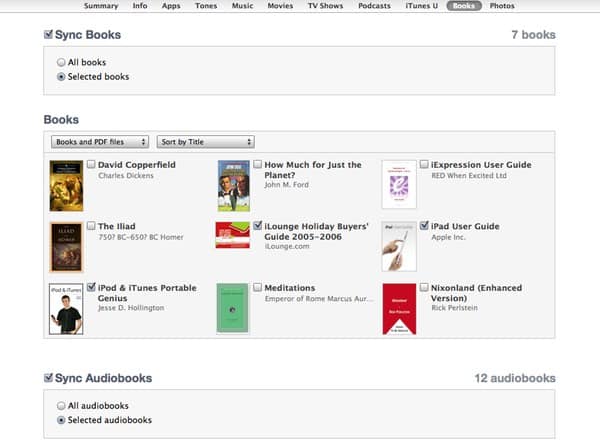Click the iLounge Holiday Buyers' Guide cover
600x447 pixels.
(233, 235)
